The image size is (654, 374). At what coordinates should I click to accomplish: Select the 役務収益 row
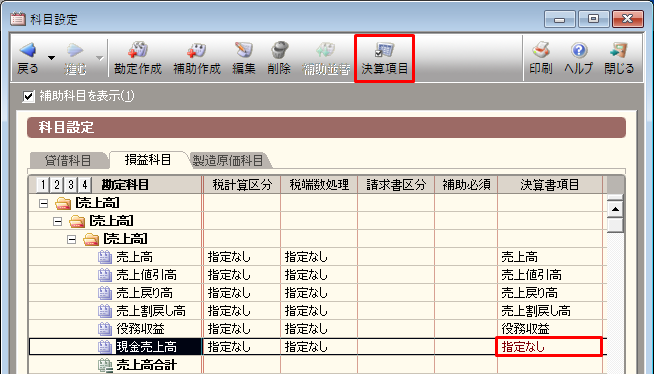318,329
